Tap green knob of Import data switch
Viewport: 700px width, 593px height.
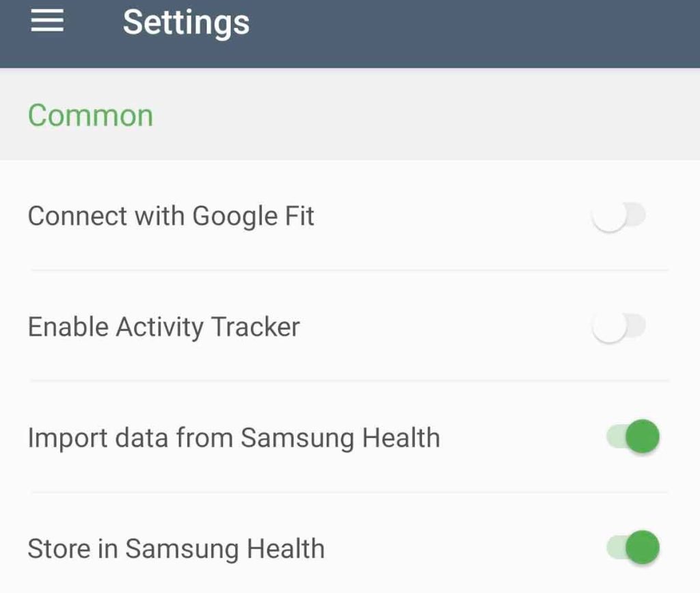tap(642, 437)
